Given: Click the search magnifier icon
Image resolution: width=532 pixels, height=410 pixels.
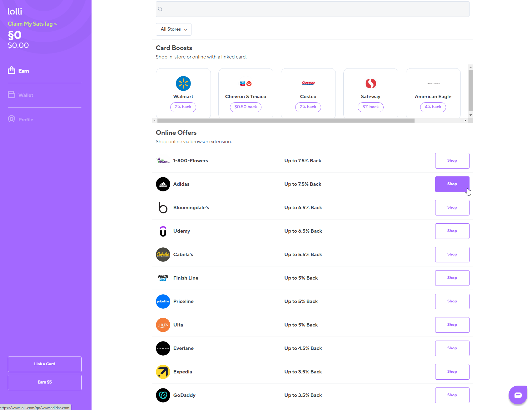Looking at the screenshot, I should (160, 9).
